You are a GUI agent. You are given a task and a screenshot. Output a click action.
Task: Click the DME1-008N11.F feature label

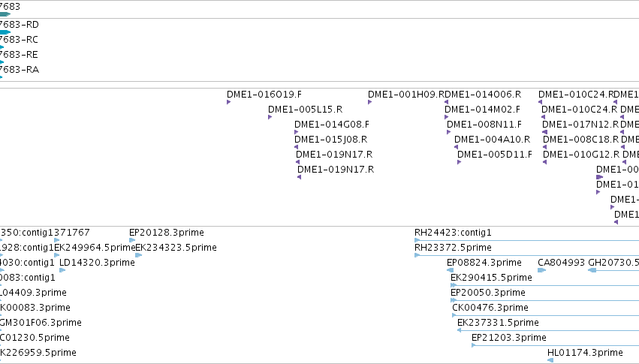pyautogui.click(x=484, y=125)
